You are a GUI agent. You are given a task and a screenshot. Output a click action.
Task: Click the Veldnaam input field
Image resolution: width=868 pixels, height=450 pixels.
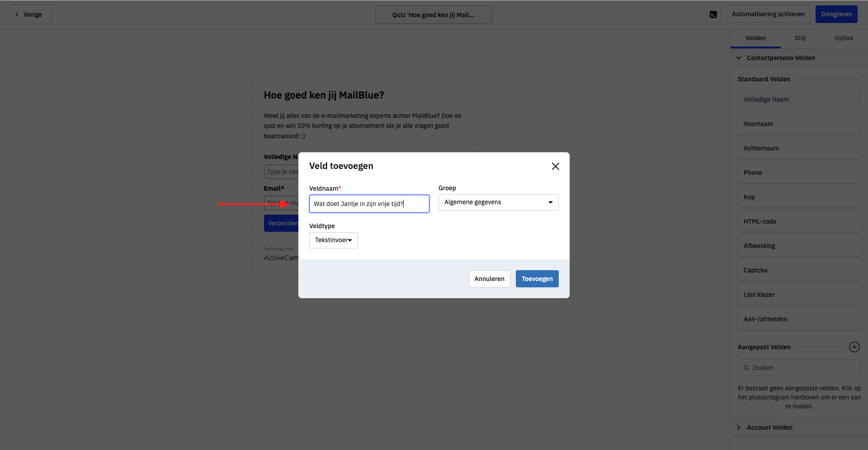[x=369, y=204]
